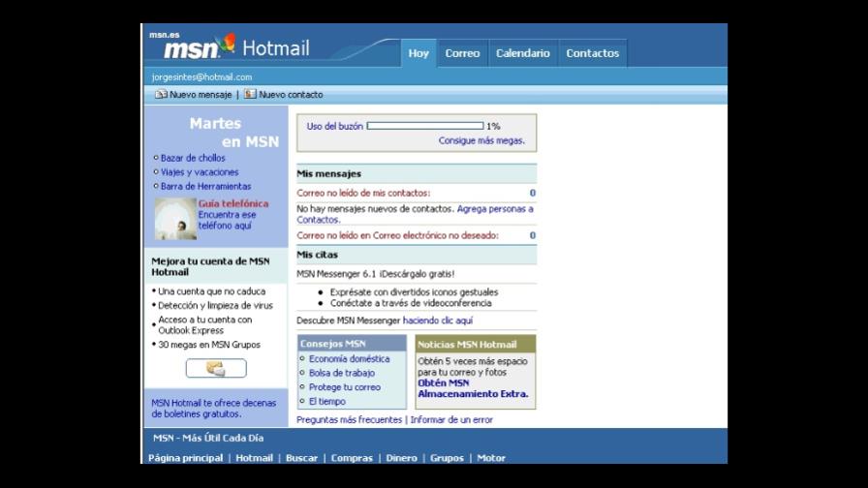Open El tiempo tip

326,402
